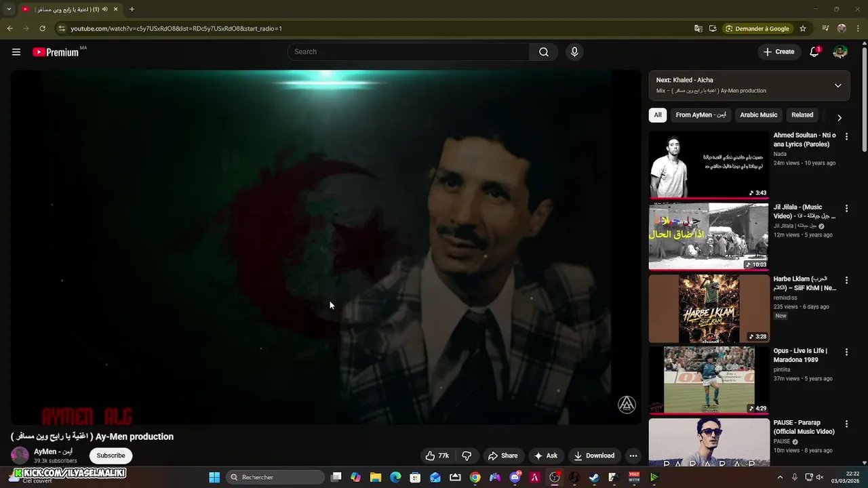Screen dimensions: 868x488
Task: Click the video player to pause
Action: pos(325,247)
